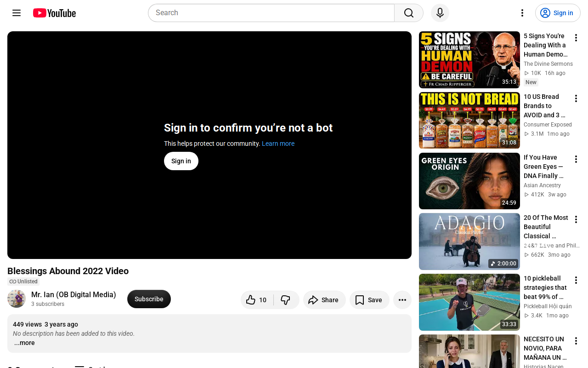Viewport: 588px width, 368px height.
Task: Open title '10 pickleball strategies that beat 99%'
Action: 545,287
